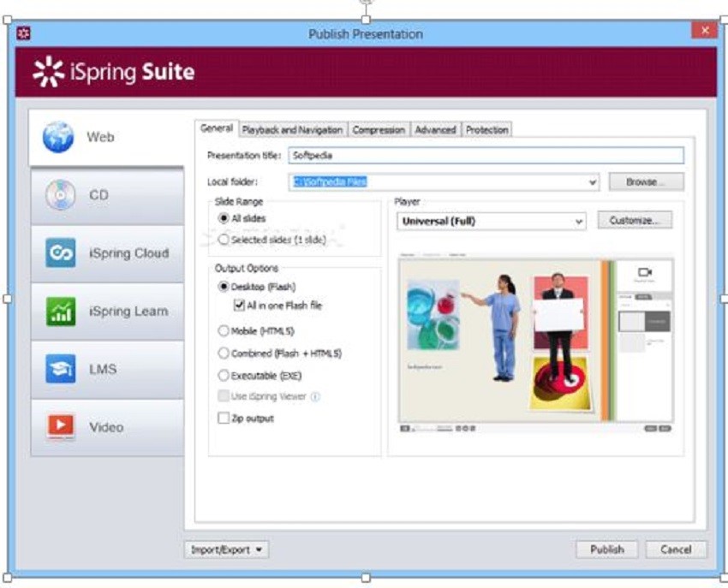The width and height of the screenshot is (728, 588).
Task: Switch to the General tab
Action: 217,128
